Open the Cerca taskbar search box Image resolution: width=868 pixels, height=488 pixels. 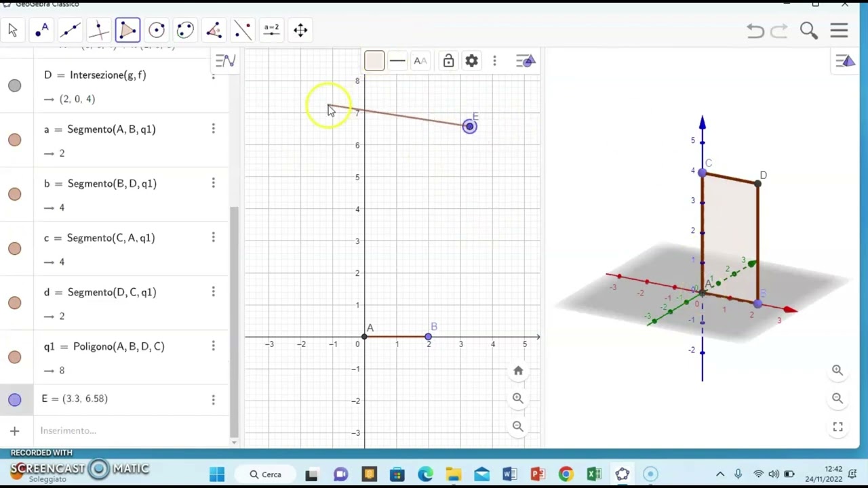(x=266, y=474)
